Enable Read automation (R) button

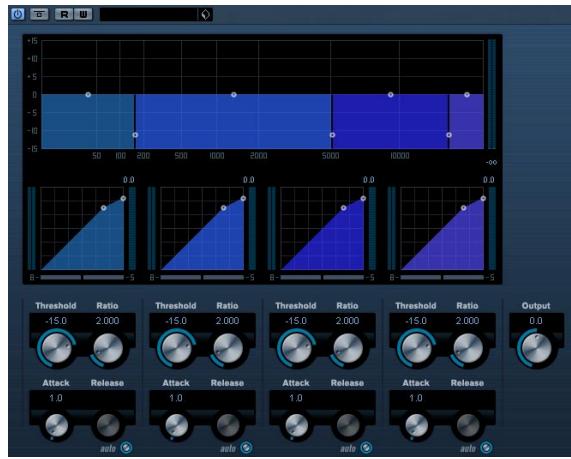point(64,14)
